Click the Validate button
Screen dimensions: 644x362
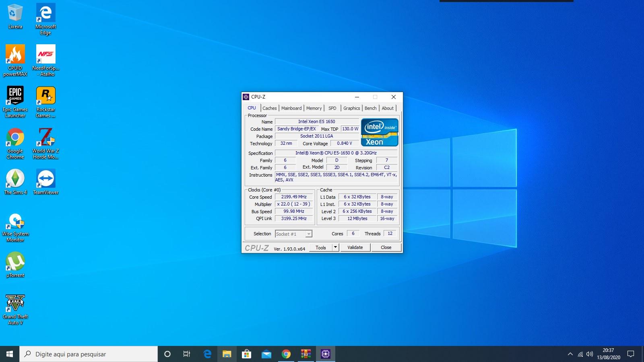pyautogui.click(x=355, y=247)
